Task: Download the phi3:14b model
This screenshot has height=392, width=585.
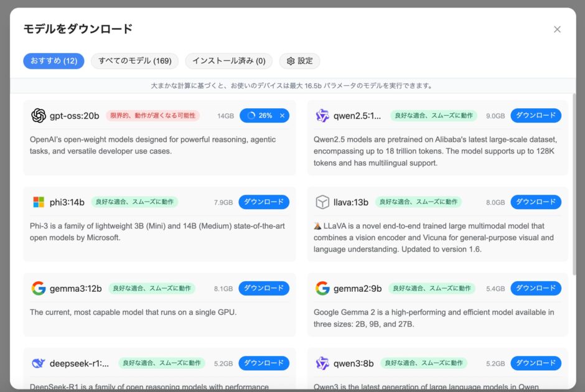Action: coord(264,202)
